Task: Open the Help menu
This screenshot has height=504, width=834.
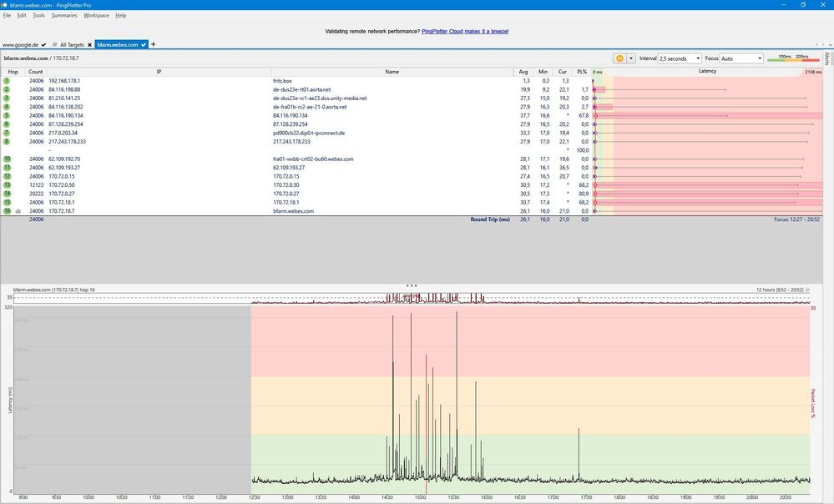Action: pyautogui.click(x=121, y=15)
